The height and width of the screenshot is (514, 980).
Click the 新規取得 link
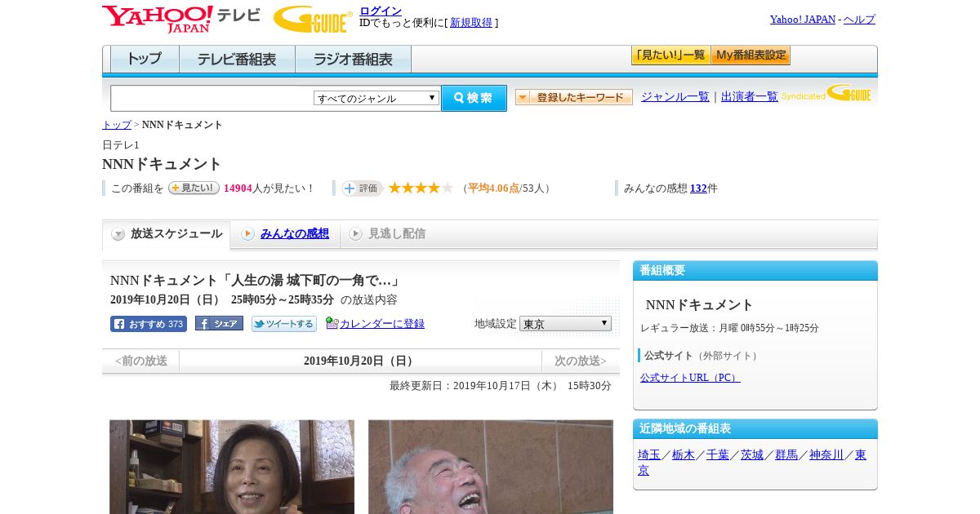coord(471,23)
